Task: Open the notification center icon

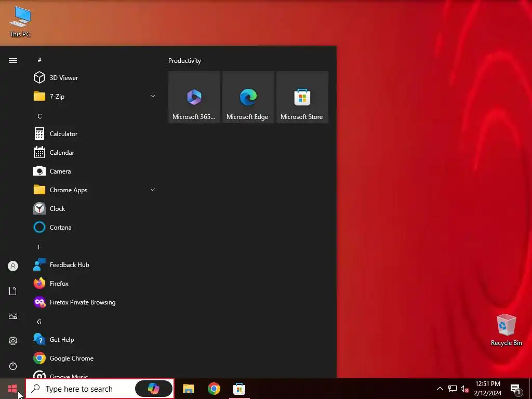Action: 517,389
